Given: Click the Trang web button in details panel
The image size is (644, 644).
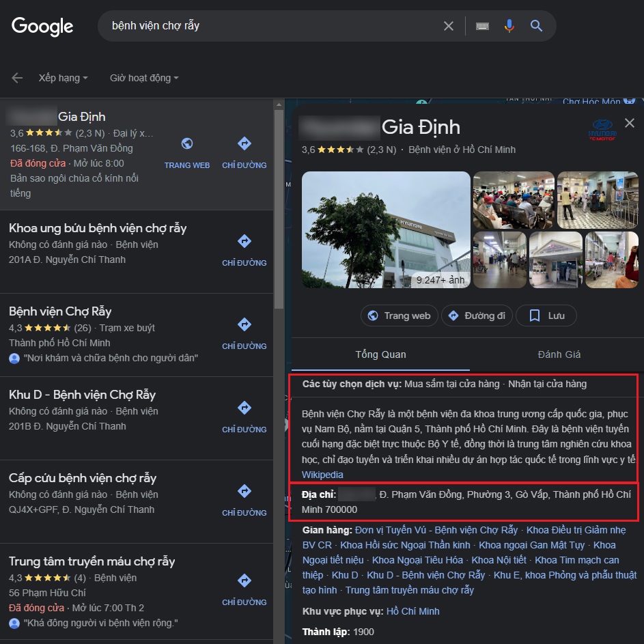Looking at the screenshot, I should coord(400,316).
